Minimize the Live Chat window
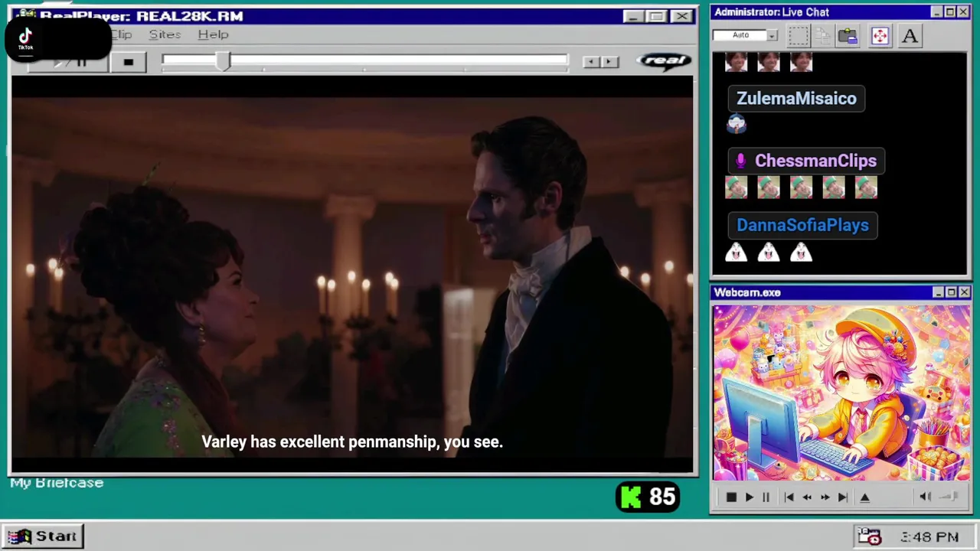This screenshot has width=980, height=551. (x=936, y=12)
